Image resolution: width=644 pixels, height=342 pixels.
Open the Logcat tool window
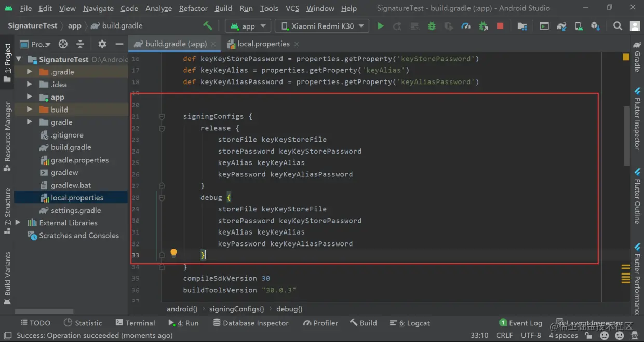click(x=409, y=323)
